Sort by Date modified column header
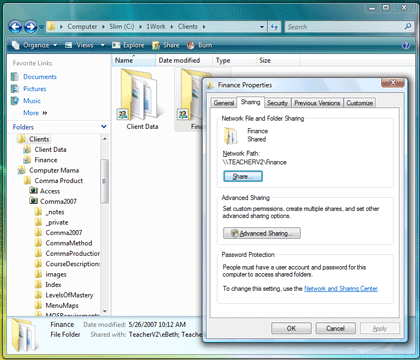The image size is (420, 360). pos(184,60)
